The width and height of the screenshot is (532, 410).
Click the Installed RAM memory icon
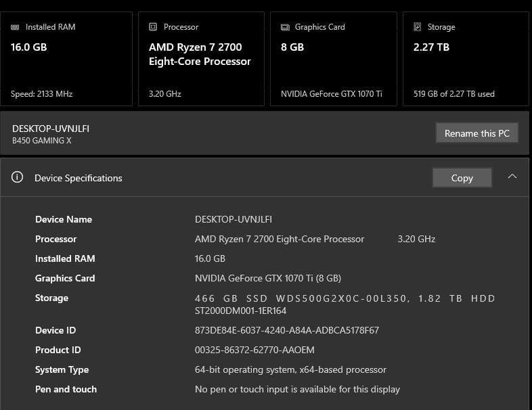pos(15,27)
